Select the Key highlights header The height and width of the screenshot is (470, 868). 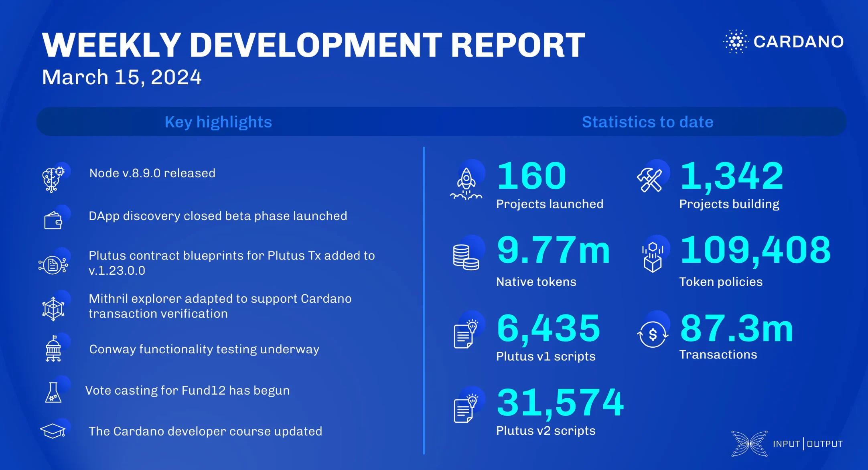tap(218, 122)
